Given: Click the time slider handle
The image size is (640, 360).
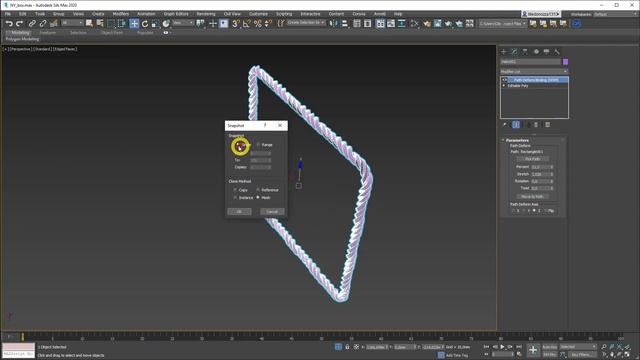Looking at the screenshot, I should [x=22, y=337].
